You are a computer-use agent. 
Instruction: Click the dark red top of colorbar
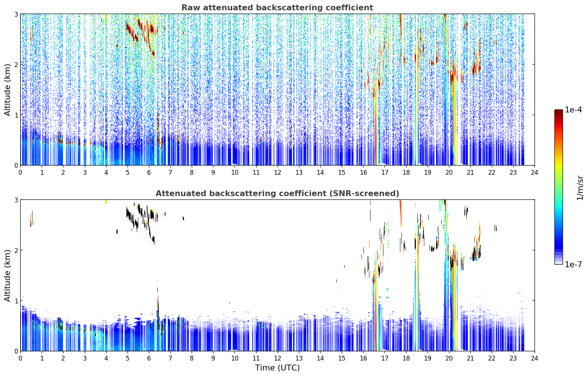559,112
